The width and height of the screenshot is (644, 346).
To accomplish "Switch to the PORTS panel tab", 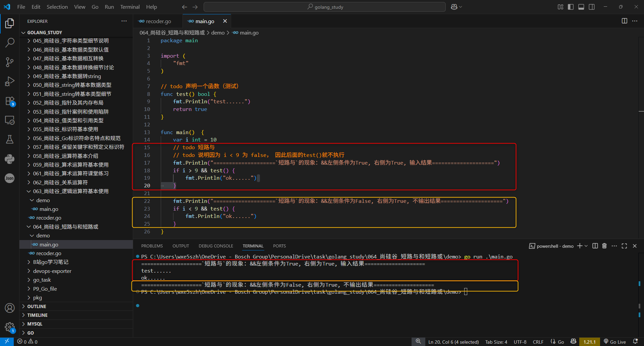I will tap(279, 246).
